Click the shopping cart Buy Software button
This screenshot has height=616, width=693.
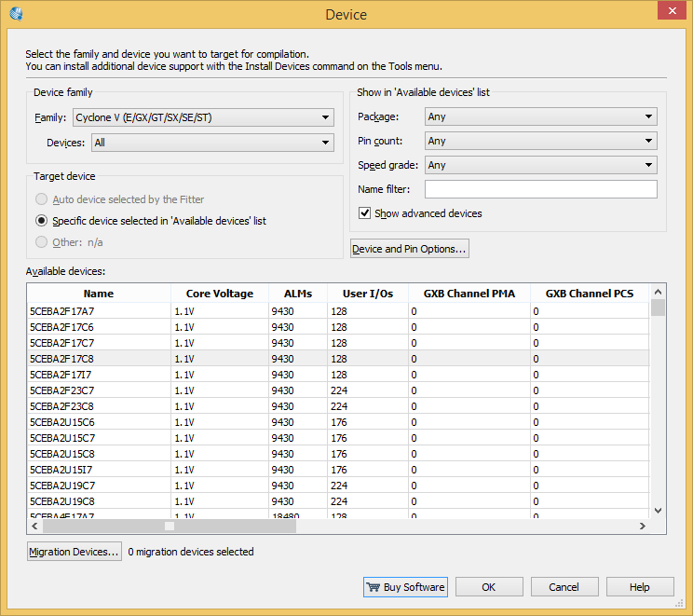[405, 587]
